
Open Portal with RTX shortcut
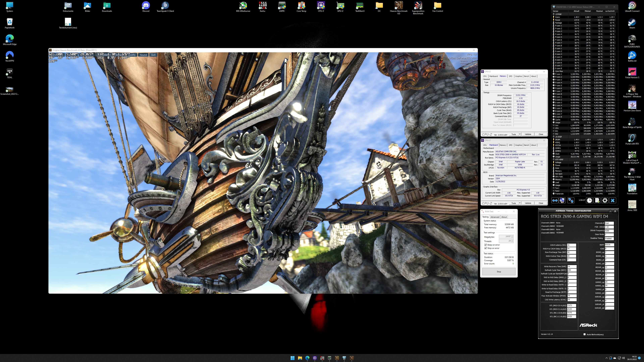(x=632, y=139)
